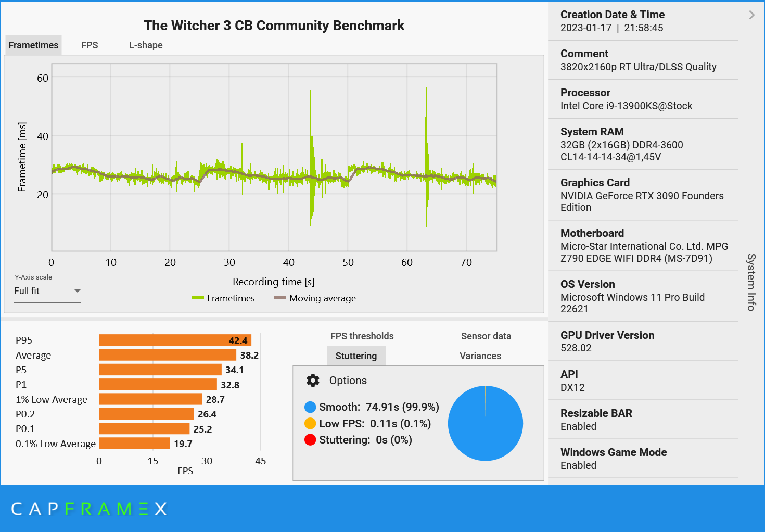Click the Smooth: 74.91s (99.9%) text

pos(379,407)
